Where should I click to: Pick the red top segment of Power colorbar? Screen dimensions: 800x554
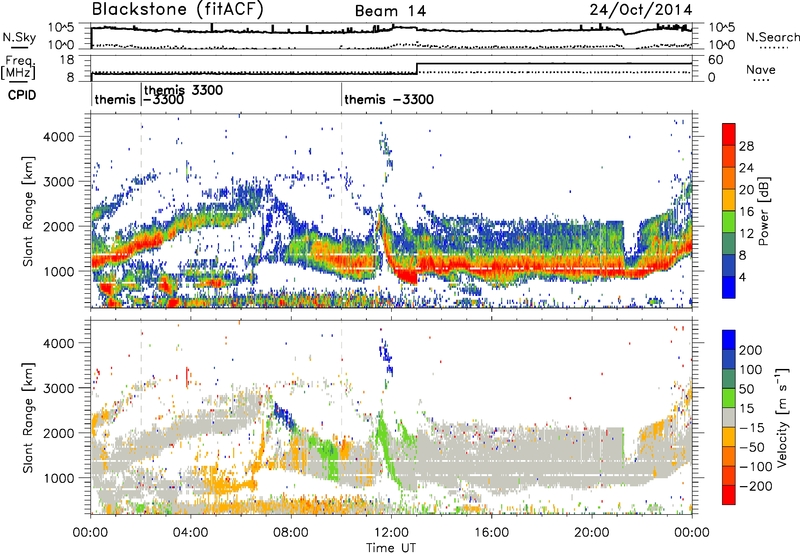click(729, 135)
